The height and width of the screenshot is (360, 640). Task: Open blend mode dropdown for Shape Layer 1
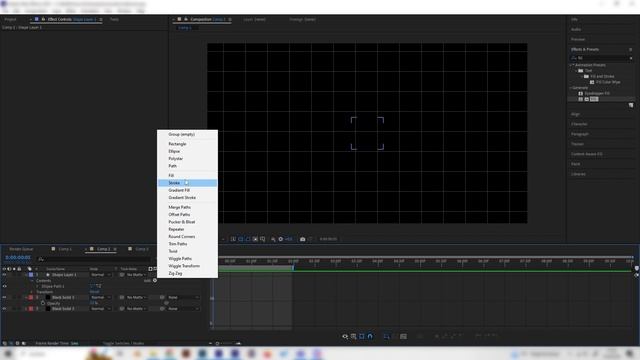[100, 275]
